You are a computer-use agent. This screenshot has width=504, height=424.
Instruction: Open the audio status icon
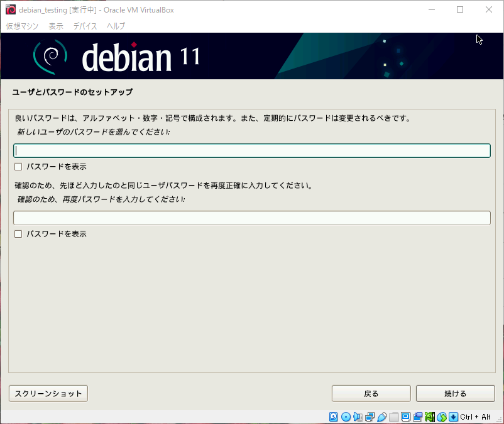pyautogui.click(x=358, y=417)
